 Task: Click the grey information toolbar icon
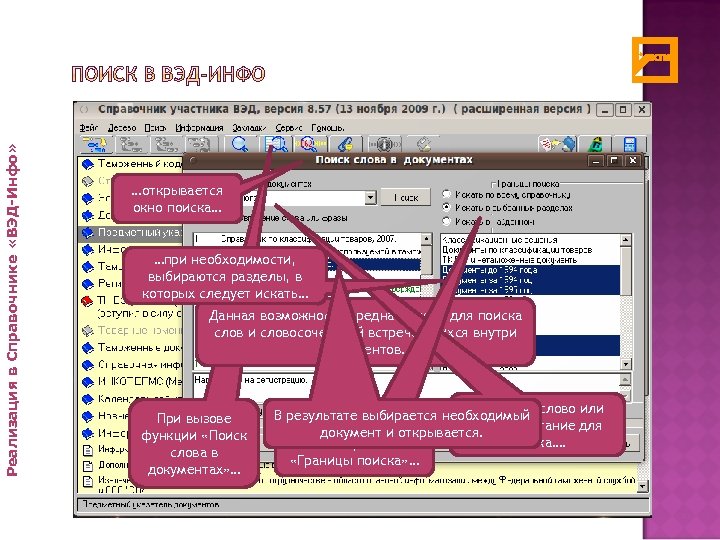pos(385,145)
